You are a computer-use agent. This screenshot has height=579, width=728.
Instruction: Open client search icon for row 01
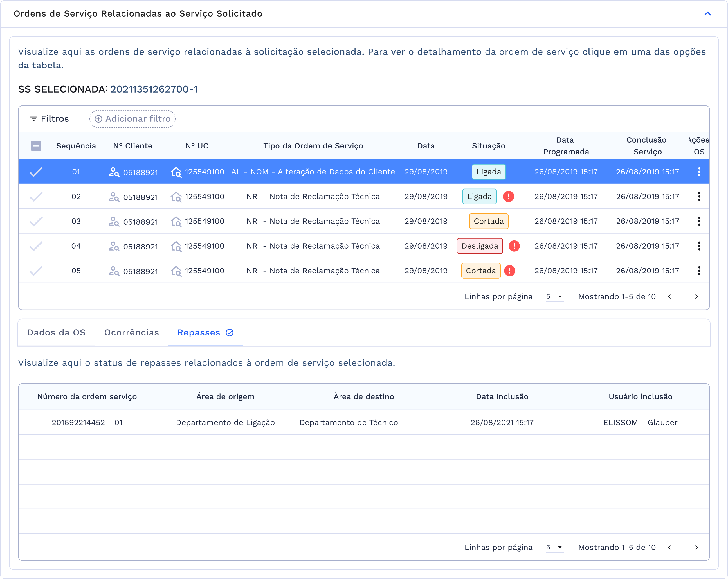coord(114,172)
